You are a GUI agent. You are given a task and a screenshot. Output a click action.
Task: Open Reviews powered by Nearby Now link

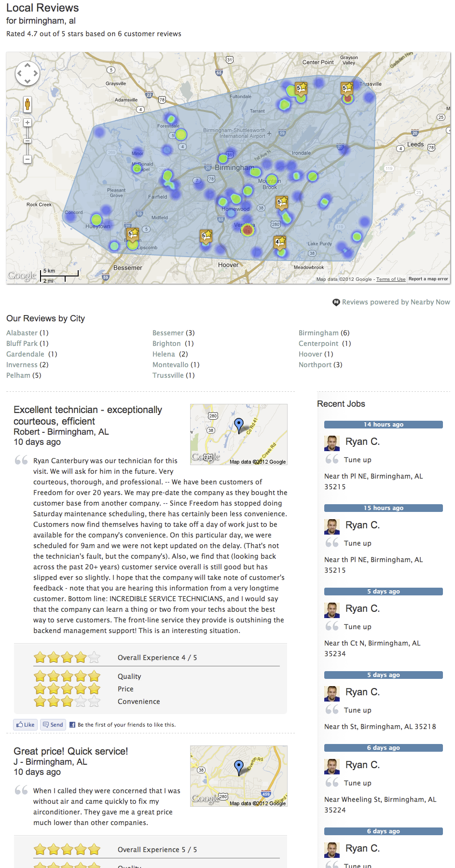[x=396, y=302]
